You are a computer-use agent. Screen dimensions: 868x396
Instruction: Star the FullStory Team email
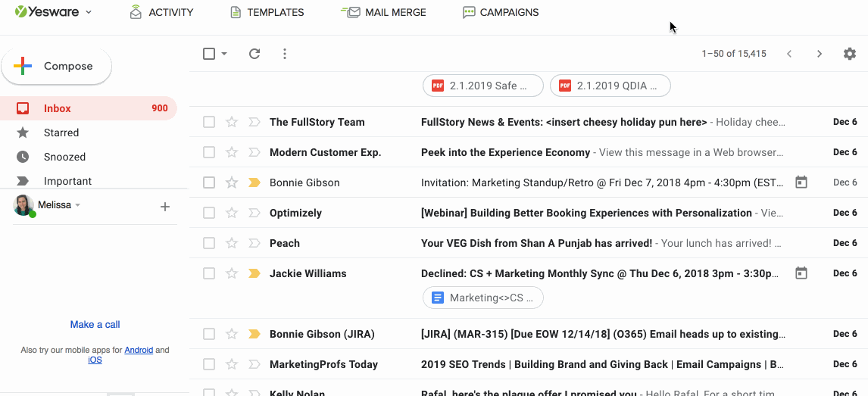pyautogui.click(x=232, y=122)
